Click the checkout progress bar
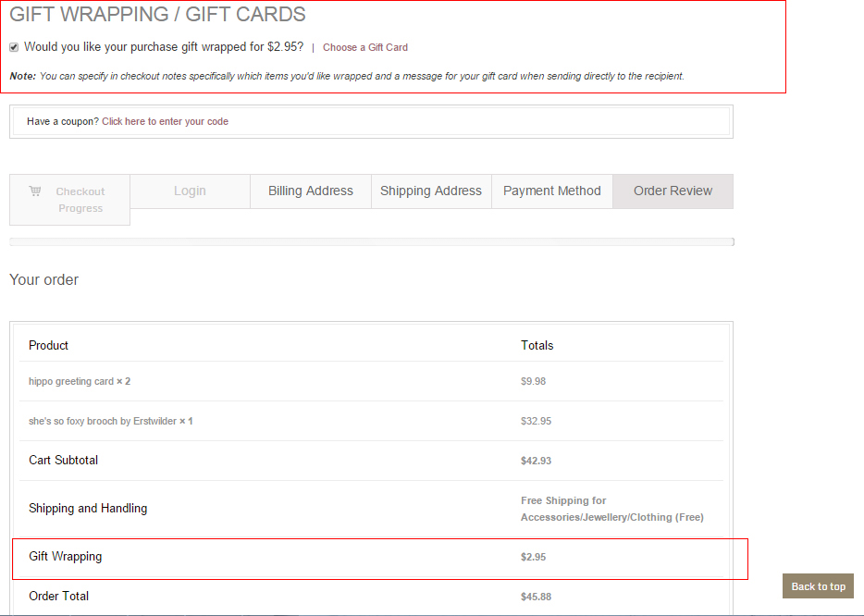 pyautogui.click(x=372, y=242)
